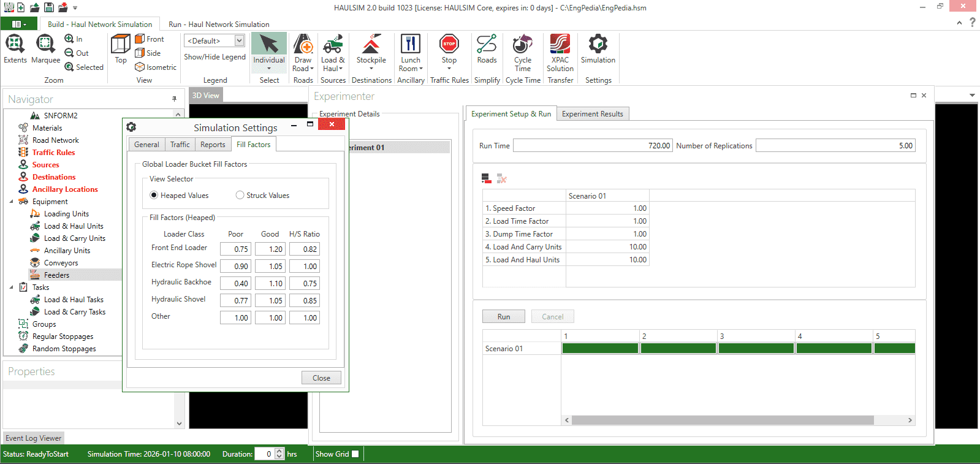Select the Heaped Values radio button
Image resolution: width=980 pixels, height=464 pixels.
tap(154, 196)
